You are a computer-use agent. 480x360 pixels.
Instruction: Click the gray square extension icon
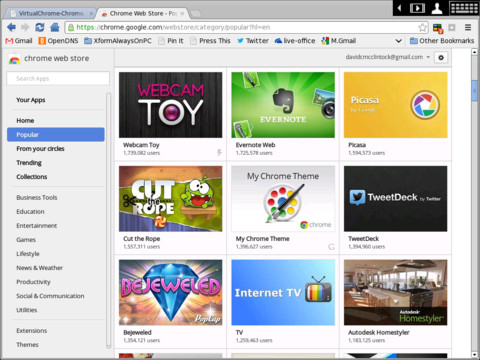452,27
